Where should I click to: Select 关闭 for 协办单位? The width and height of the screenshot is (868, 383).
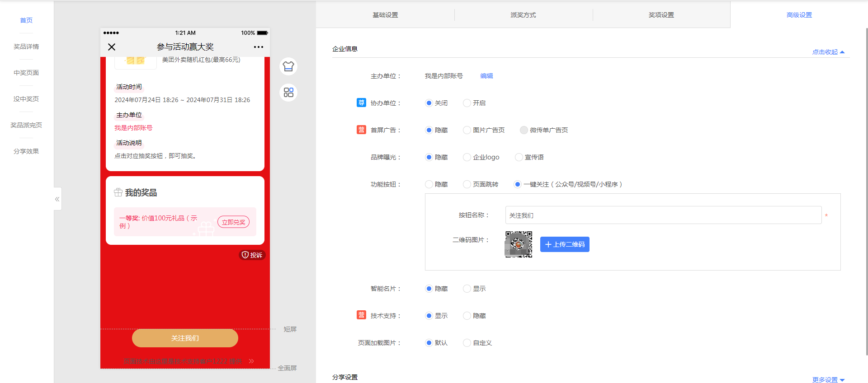coord(429,103)
